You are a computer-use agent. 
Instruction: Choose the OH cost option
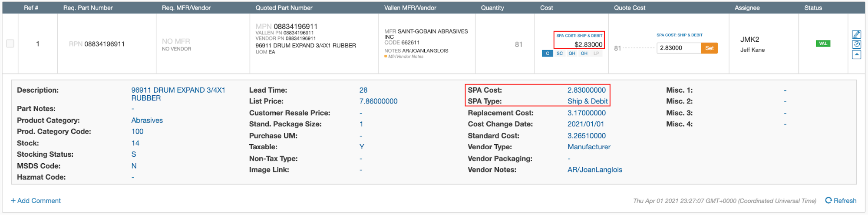tap(584, 54)
